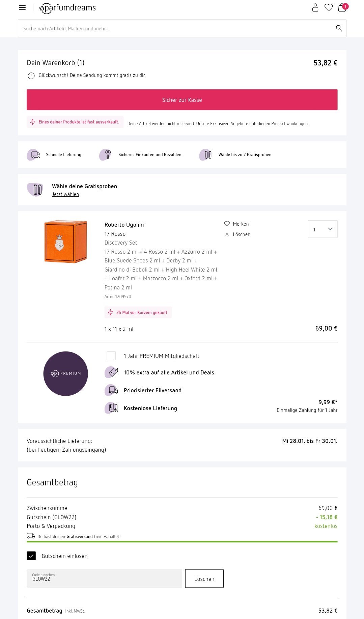Open the user account icon
The image size is (364, 619).
point(315,7)
